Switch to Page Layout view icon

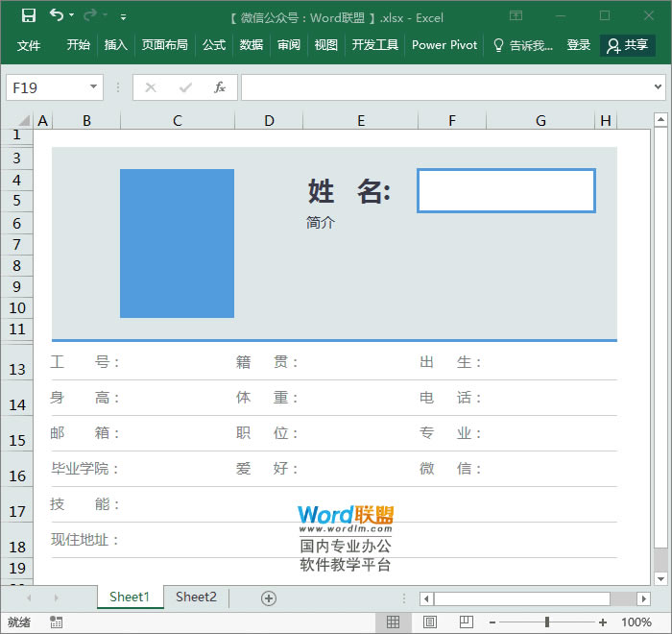pyautogui.click(x=430, y=622)
